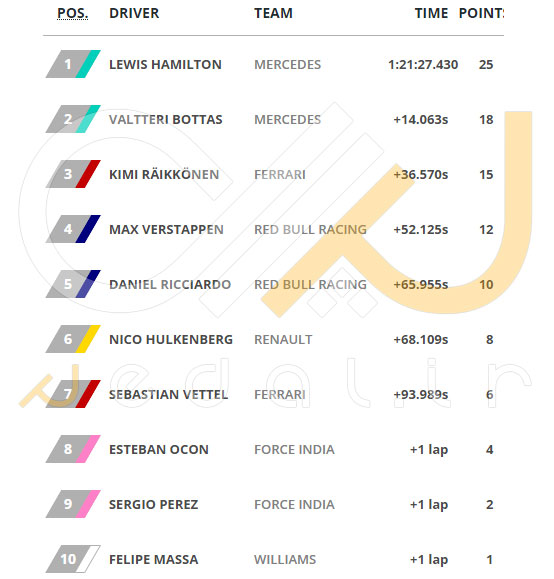Click the position 2 Mercedes badge
The image size is (554, 579).
[73, 119]
